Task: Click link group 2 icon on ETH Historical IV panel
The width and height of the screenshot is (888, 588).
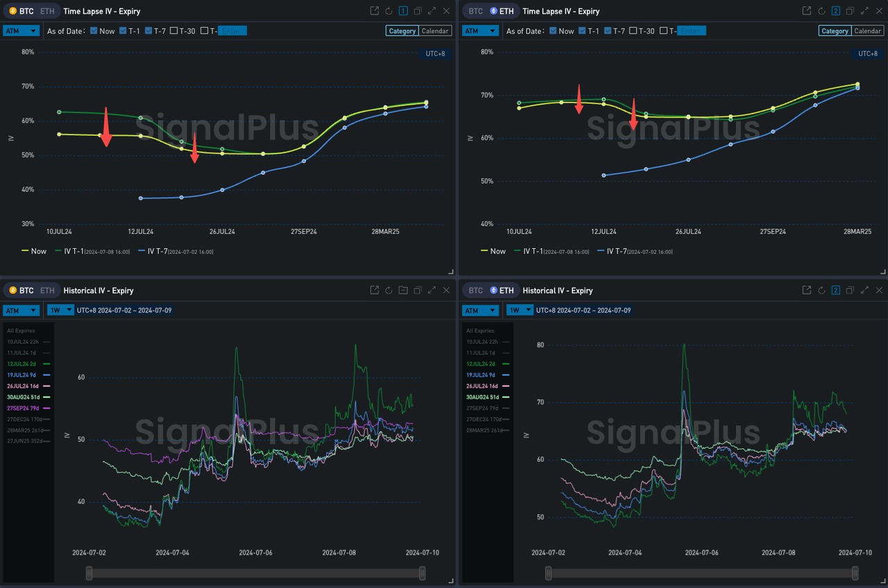Action: pyautogui.click(x=835, y=291)
